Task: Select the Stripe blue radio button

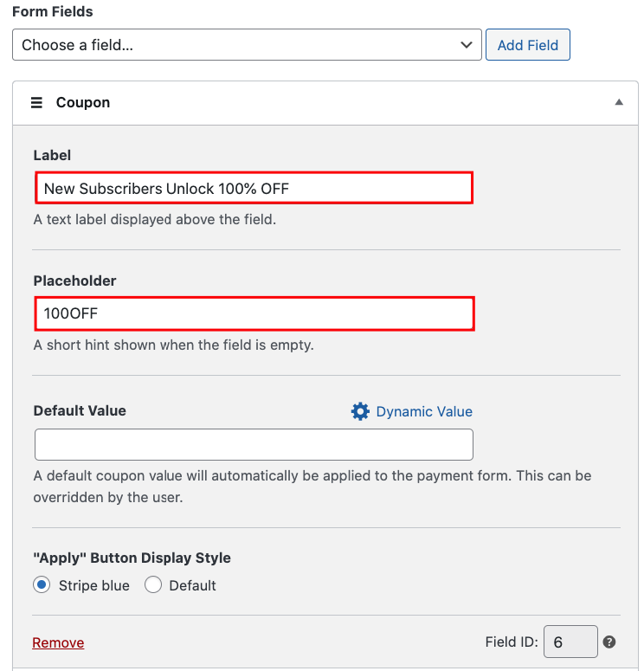Action: (x=42, y=585)
